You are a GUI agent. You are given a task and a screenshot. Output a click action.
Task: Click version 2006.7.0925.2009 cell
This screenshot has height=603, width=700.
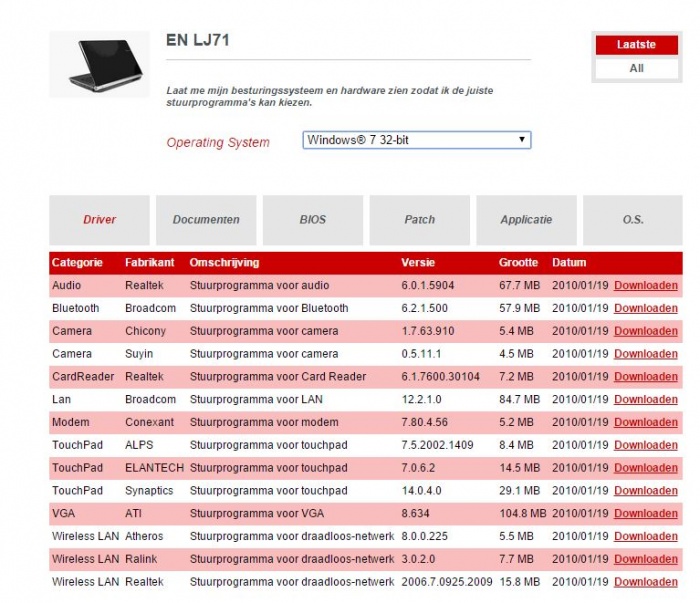coord(447,582)
